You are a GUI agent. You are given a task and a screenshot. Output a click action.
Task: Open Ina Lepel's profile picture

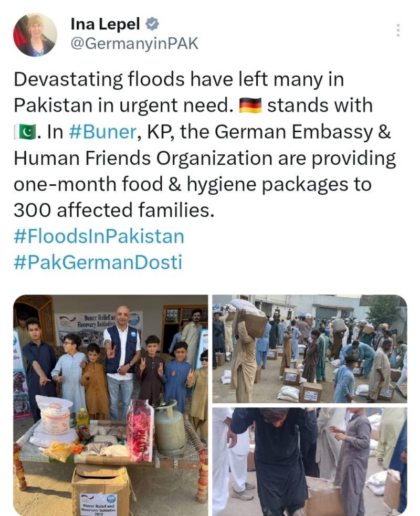(35, 35)
